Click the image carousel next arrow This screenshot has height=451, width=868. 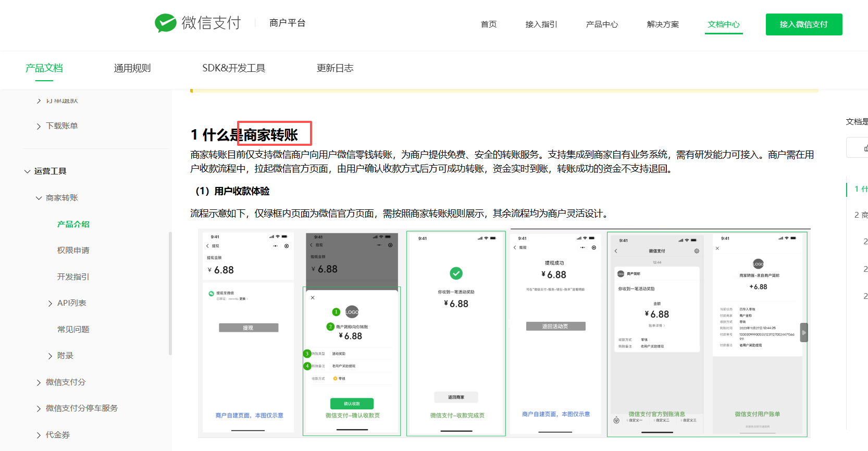pyautogui.click(x=804, y=332)
